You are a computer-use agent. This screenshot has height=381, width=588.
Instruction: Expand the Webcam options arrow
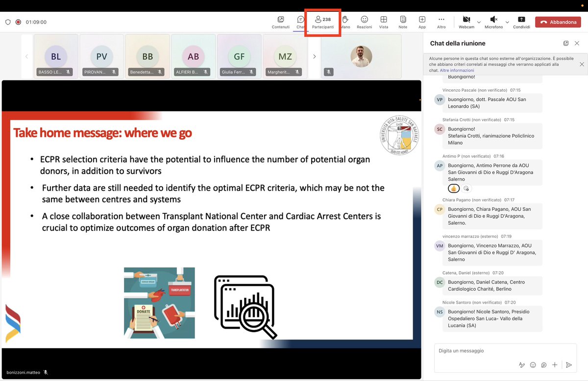click(x=479, y=22)
